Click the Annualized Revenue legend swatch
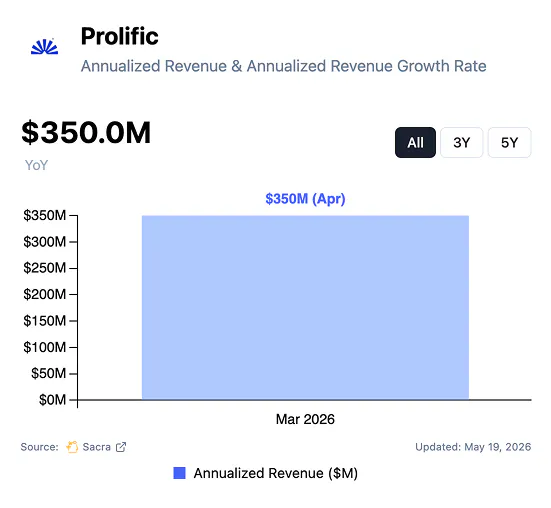This screenshot has width=551, height=508. (180, 473)
